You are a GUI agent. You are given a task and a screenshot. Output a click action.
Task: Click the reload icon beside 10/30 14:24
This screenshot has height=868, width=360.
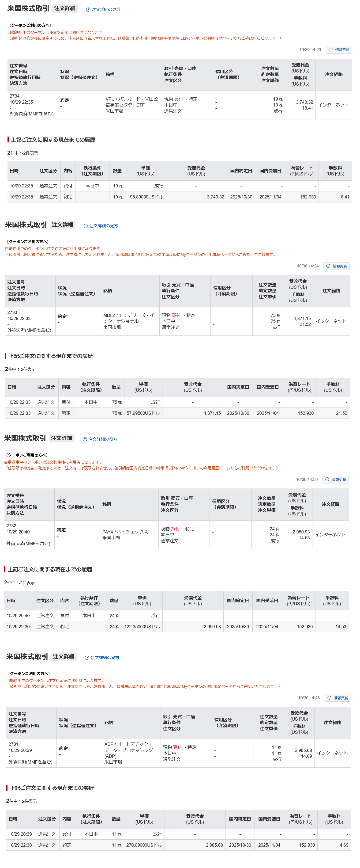click(328, 266)
